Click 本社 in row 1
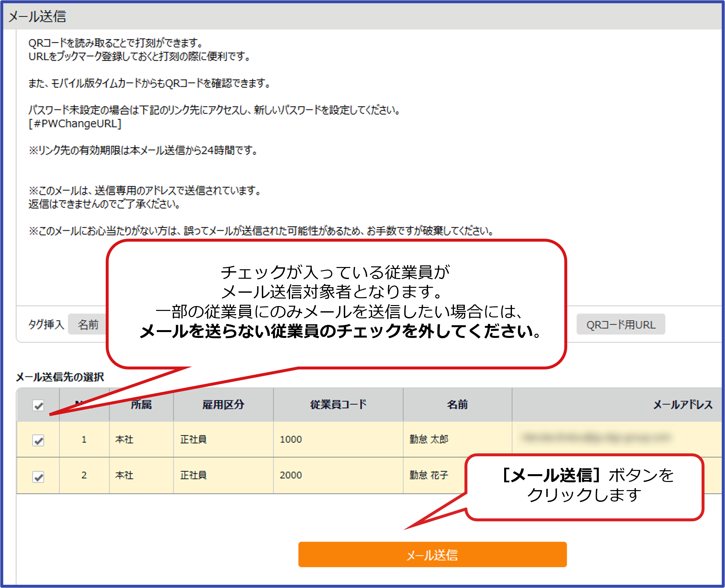This screenshot has width=725, height=588. point(124,439)
